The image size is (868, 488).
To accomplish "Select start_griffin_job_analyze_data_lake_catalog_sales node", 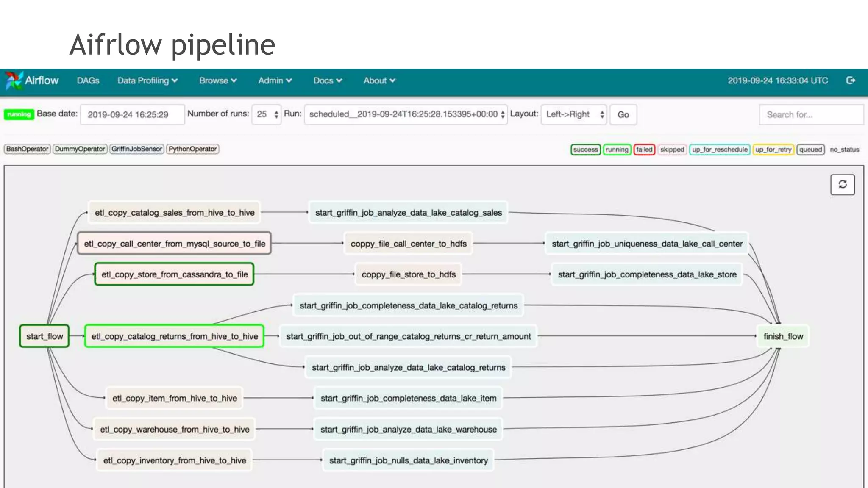I will point(409,213).
